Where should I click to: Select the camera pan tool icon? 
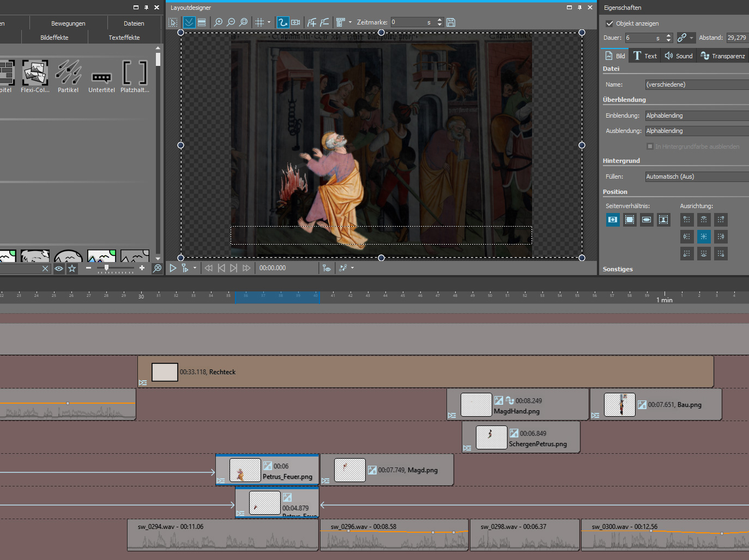(295, 22)
